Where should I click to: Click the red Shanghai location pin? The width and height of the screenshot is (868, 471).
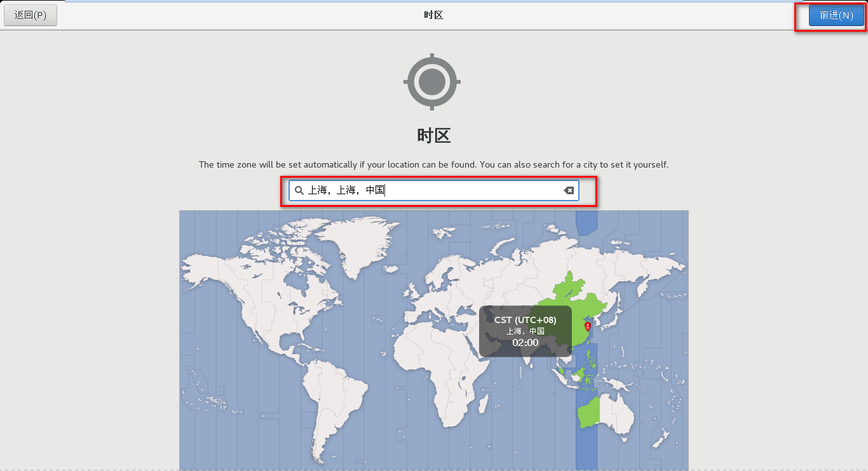[x=588, y=326]
